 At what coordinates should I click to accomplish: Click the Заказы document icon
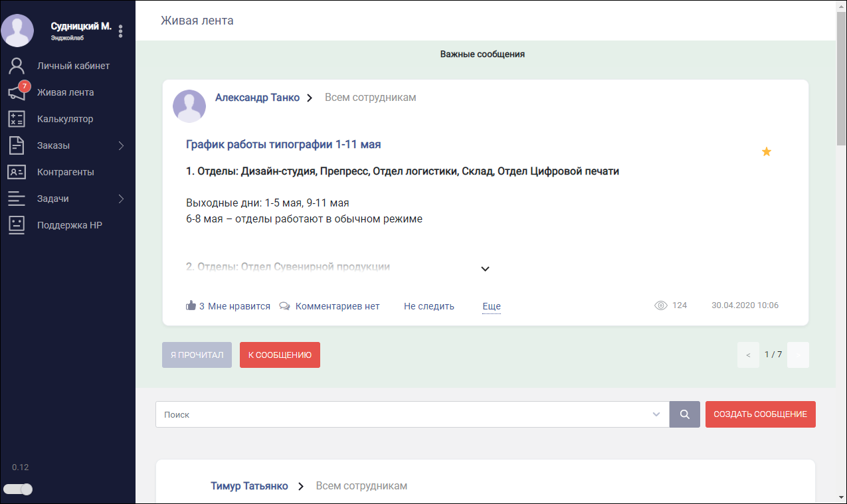[x=17, y=145]
